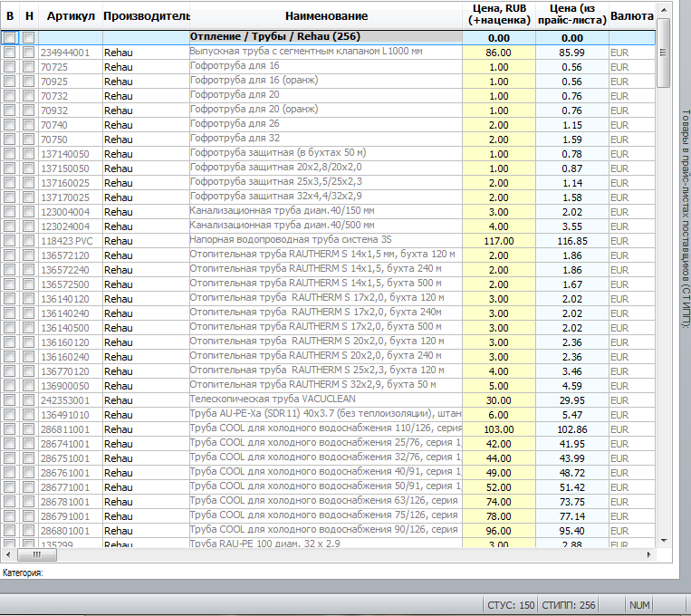Click article number 137150050

tap(65, 168)
